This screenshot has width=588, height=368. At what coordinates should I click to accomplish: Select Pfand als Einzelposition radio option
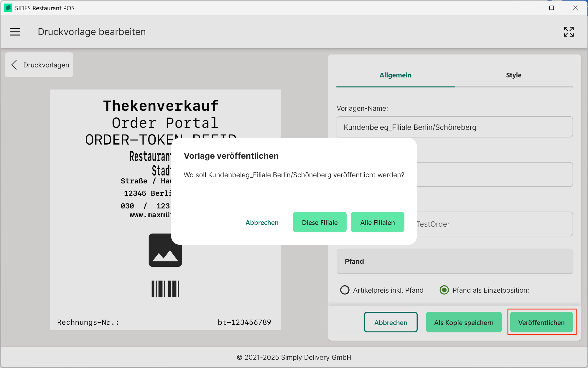point(444,290)
